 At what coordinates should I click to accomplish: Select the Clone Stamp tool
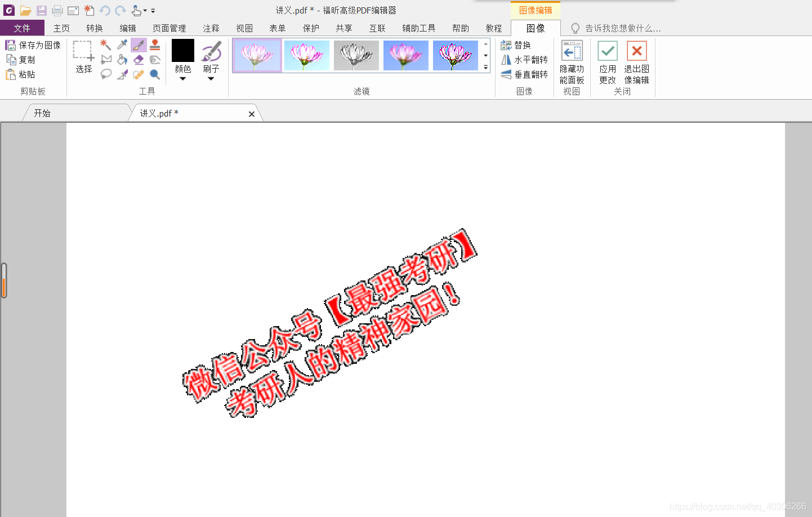click(x=155, y=44)
